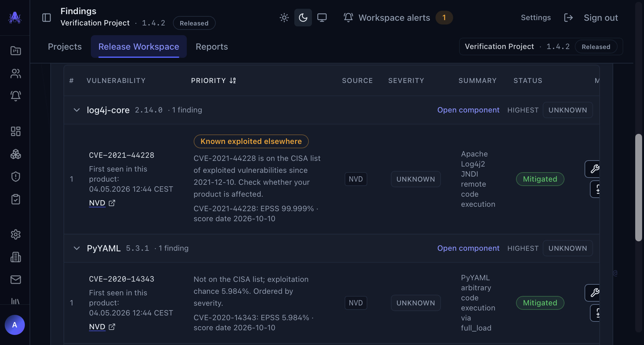644x345 pixels.
Task: Open component for log4j-core
Action: (468, 110)
